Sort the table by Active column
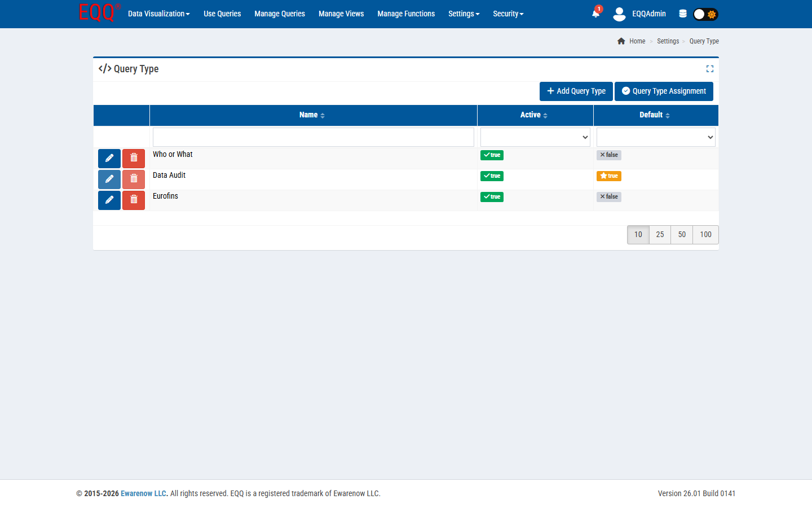Image resolution: width=812 pixels, height=508 pixels. pyautogui.click(x=534, y=115)
